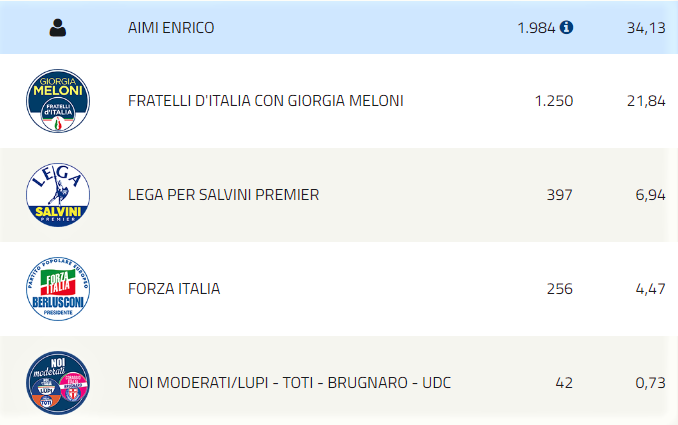Select the FORZA ITALIA party name
This screenshot has height=425, width=678.
tap(174, 289)
